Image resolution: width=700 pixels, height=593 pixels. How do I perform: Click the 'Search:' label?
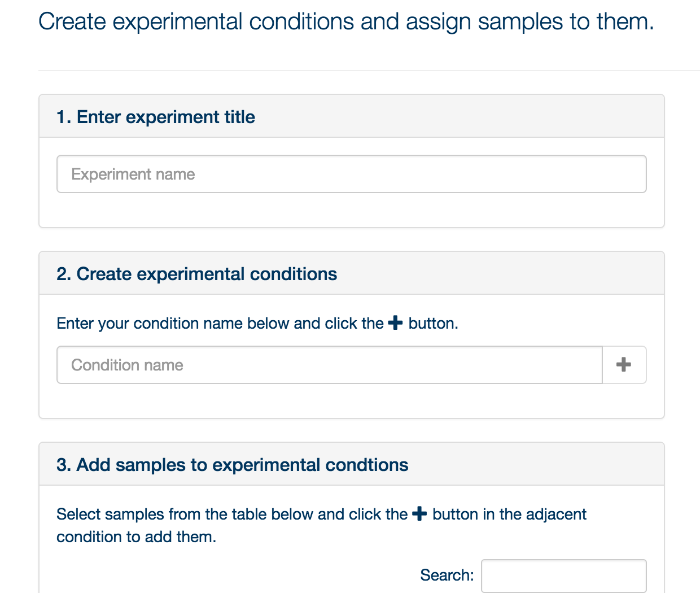tap(447, 575)
